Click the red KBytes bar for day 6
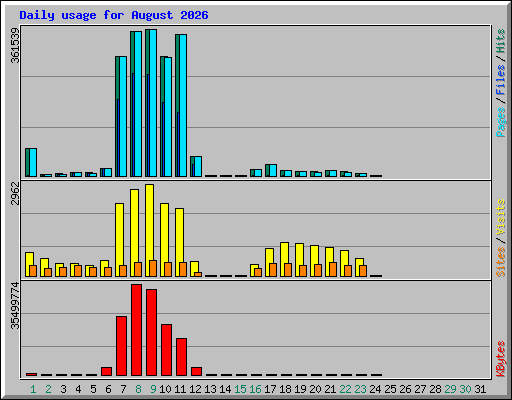The image size is (512, 400). click(107, 372)
